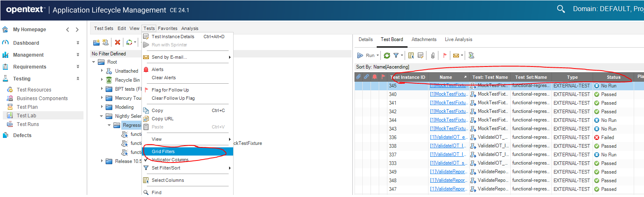
Task: Click the flask icon after the e-mail icon
Action: tap(471, 55)
